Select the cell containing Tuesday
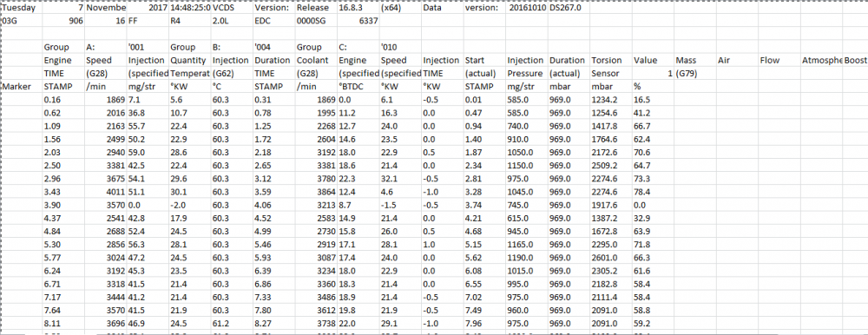 click(x=22, y=9)
